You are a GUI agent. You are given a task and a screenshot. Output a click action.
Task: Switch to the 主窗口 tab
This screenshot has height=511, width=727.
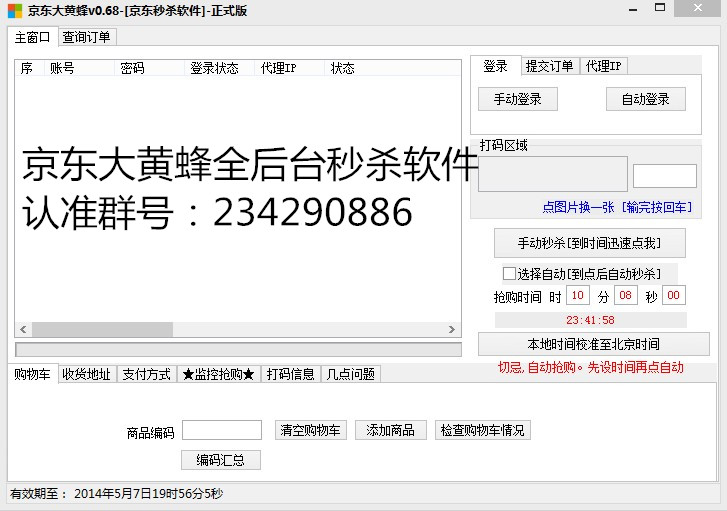pyautogui.click(x=32, y=37)
